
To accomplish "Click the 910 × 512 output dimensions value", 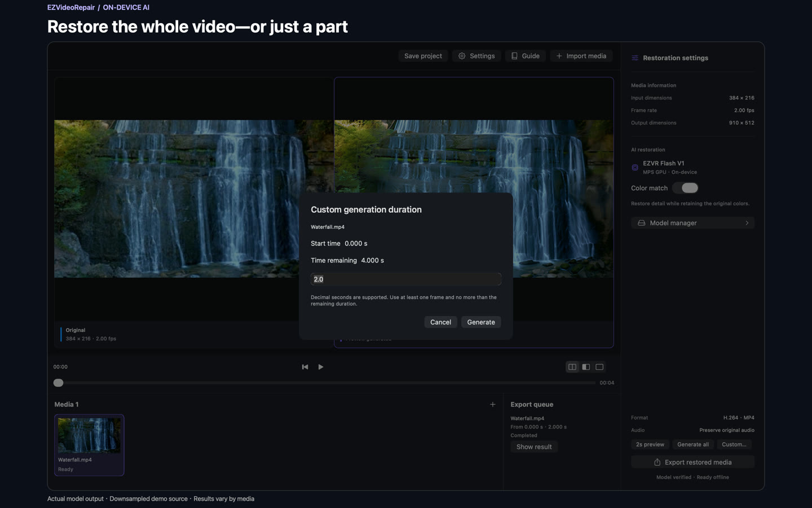I will [742, 122].
